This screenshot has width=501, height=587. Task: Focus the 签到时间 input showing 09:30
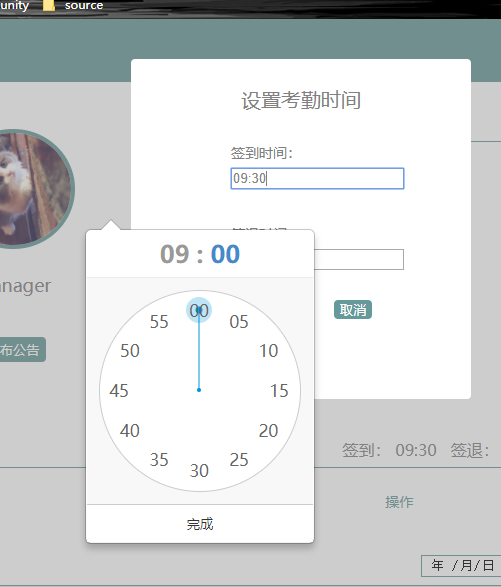[317, 178]
